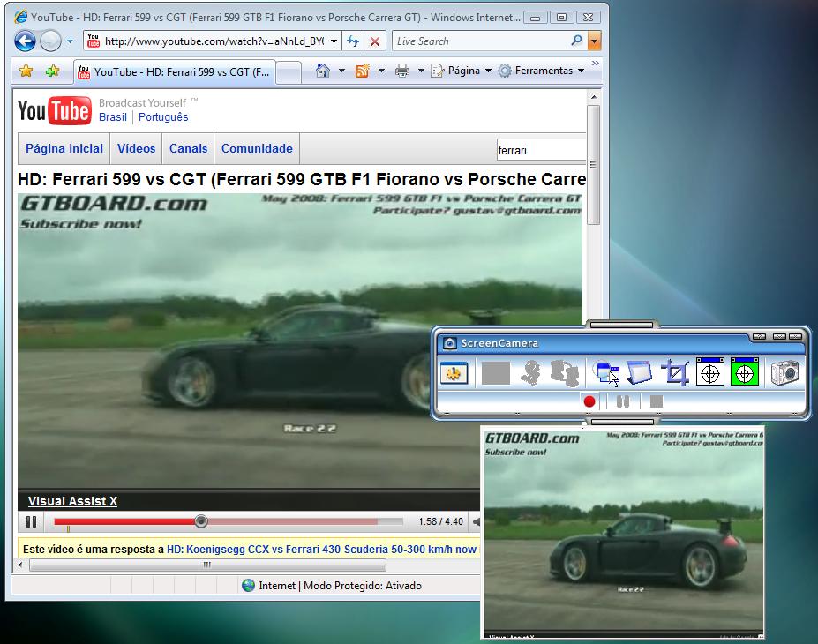Click the Português language link
The width and height of the screenshot is (818, 644).
163,116
